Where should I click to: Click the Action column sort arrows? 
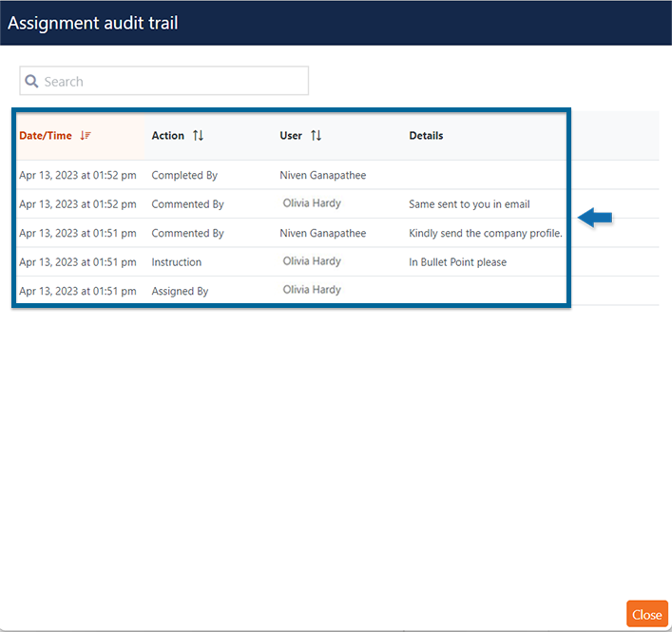click(x=198, y=136)
